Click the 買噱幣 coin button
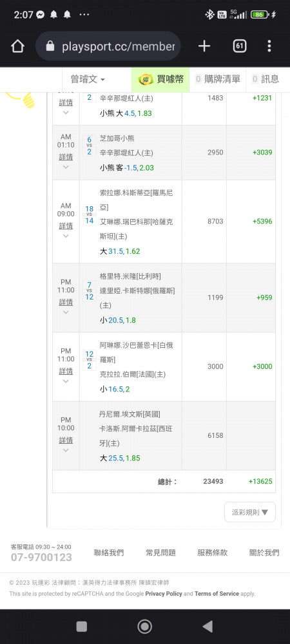Viewport: 290px width, 644px height. 160,79
